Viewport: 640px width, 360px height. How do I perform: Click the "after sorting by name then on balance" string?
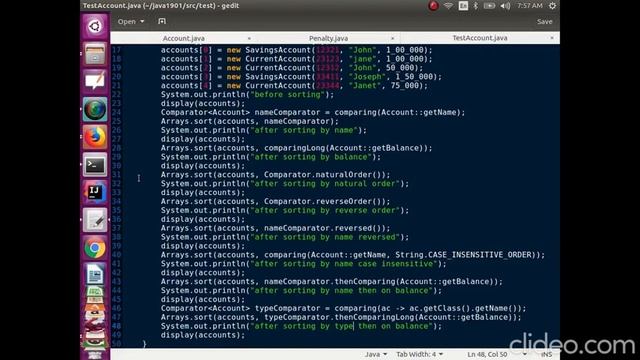[x=341, y=291]
